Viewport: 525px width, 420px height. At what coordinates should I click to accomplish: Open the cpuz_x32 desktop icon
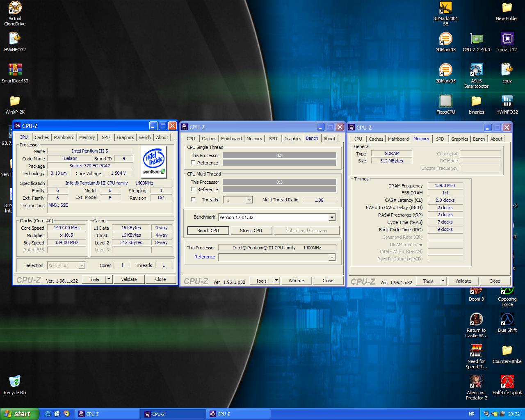tap(507, 39)
